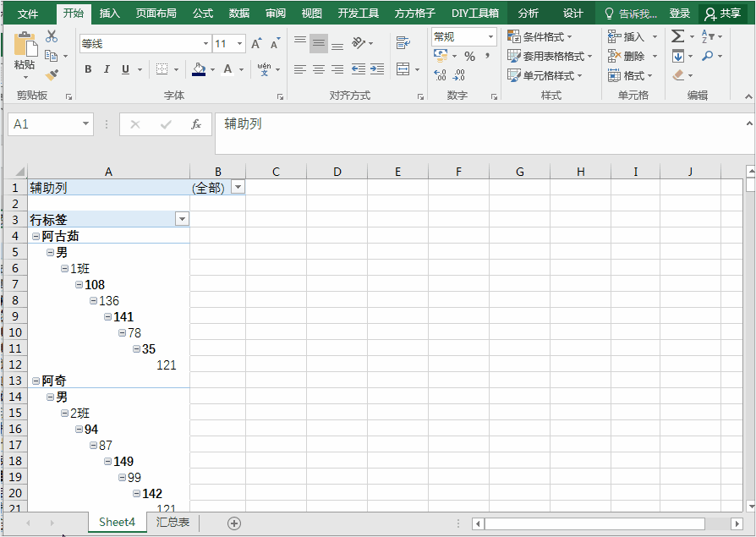Switch to the 公式 Formulas tab
Viewport: 756px width, 537px height.
202,14
